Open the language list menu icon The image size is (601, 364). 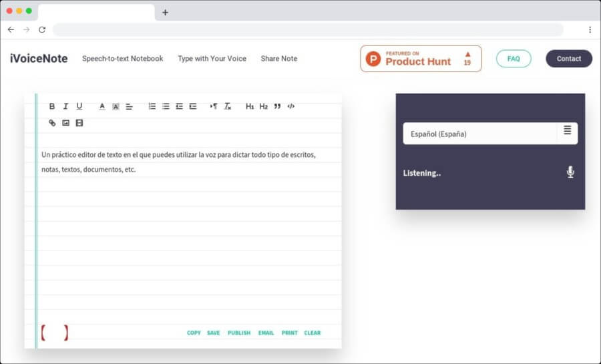tap(567, 130)
